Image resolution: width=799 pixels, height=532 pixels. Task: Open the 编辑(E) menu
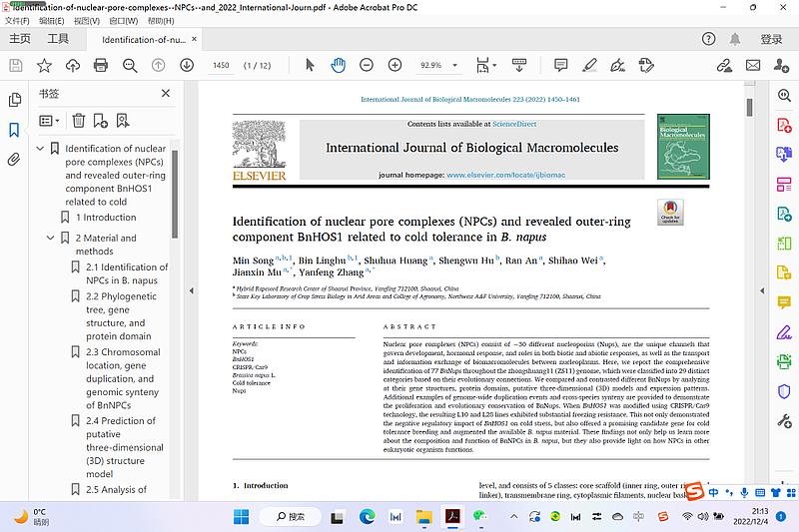(x=52, y=20)
